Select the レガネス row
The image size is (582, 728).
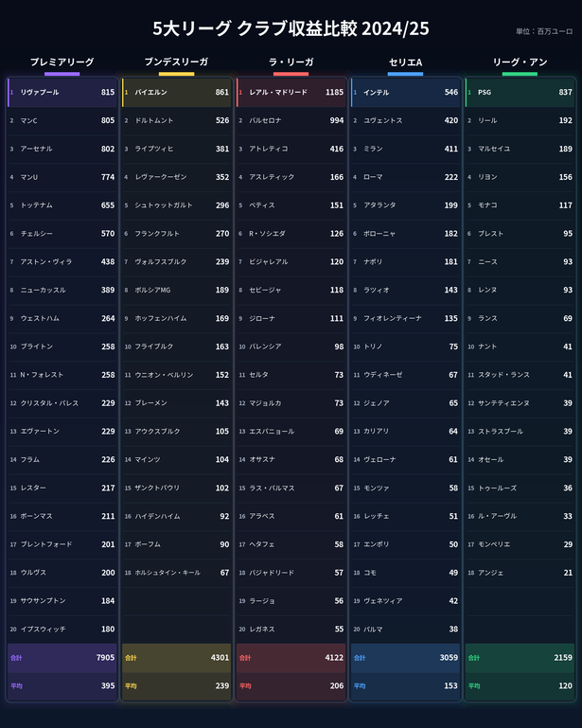point(291,630)
